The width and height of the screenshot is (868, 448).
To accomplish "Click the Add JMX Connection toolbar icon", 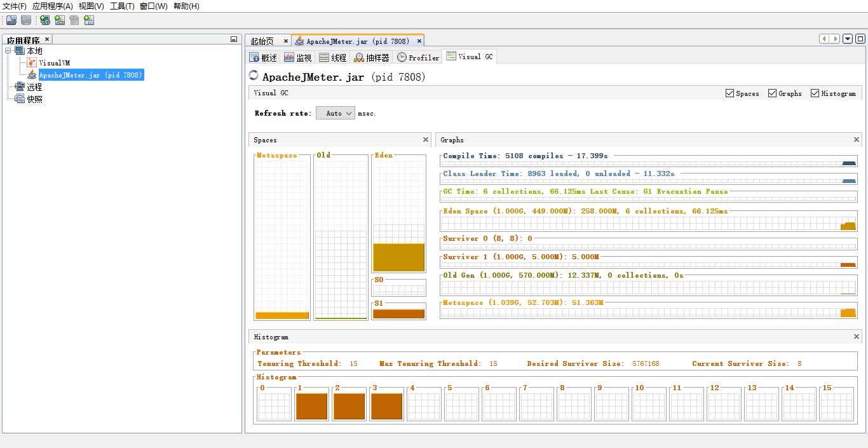I will tap(60, 20).
